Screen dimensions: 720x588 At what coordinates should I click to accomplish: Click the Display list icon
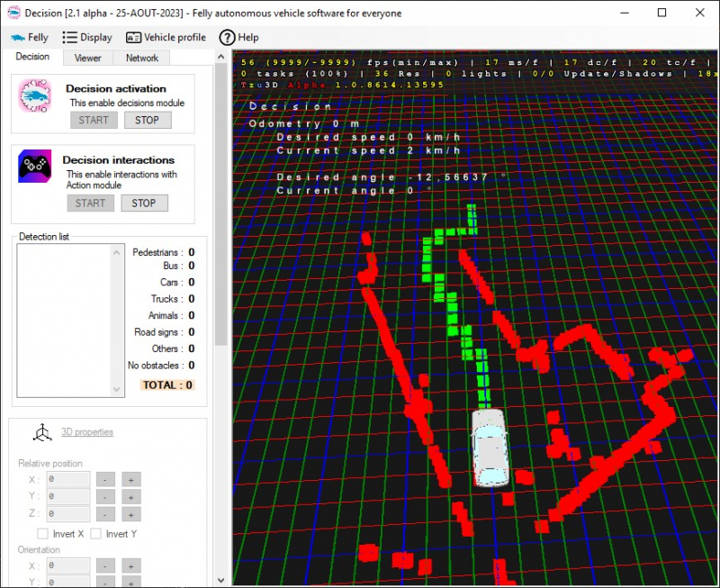pyautogui.click(x=70, y=37)
